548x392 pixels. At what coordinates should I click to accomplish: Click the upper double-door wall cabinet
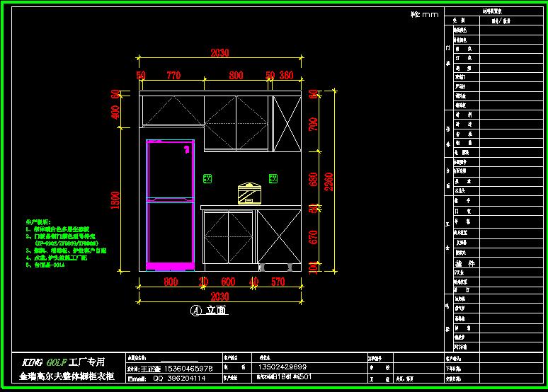(x=236, y=123)
